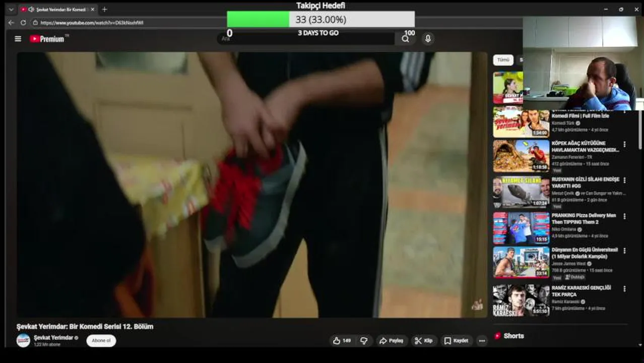Open Zamanın Fenerleri - TR channel name
This screenshot has height=363, width=644.
572,157
